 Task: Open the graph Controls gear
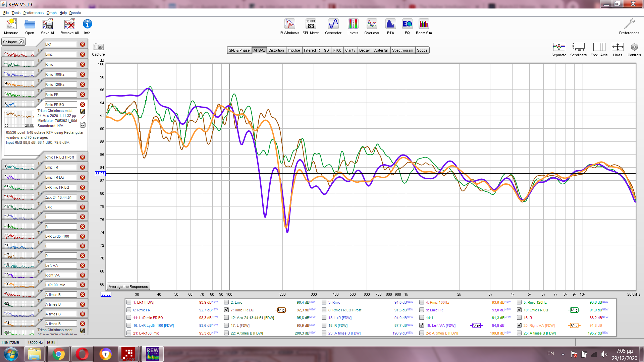(634, 47)
